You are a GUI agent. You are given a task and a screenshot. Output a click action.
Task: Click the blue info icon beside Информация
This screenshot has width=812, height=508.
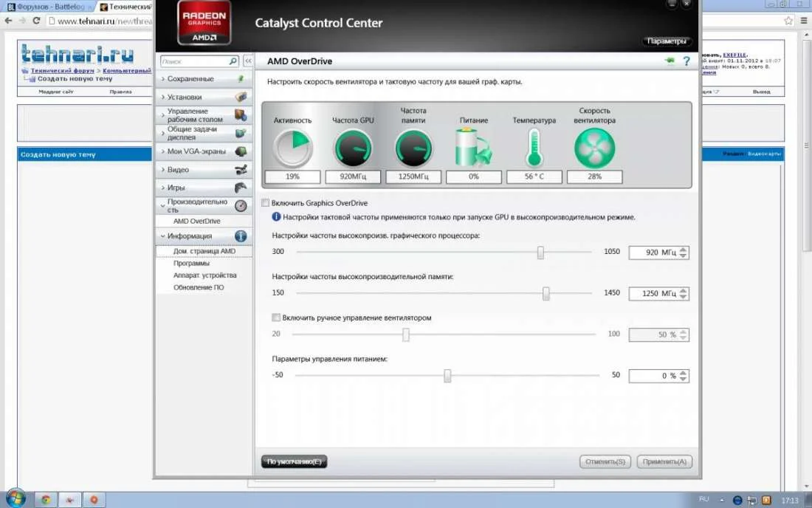[x=241, y=236]
